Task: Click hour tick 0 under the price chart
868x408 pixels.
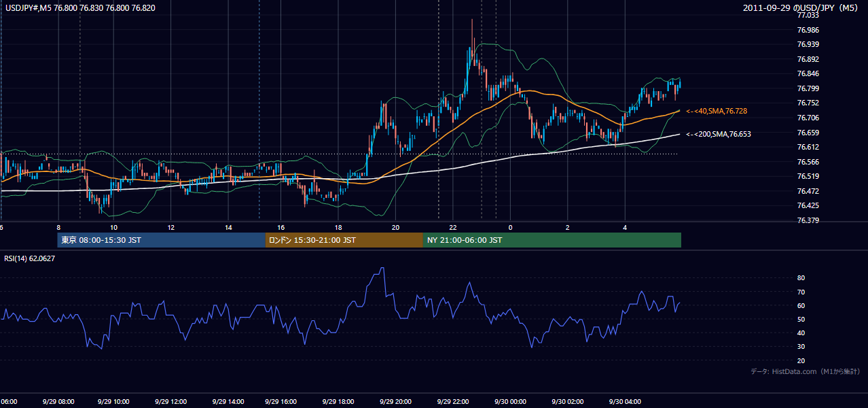Action: click(509, 227)
